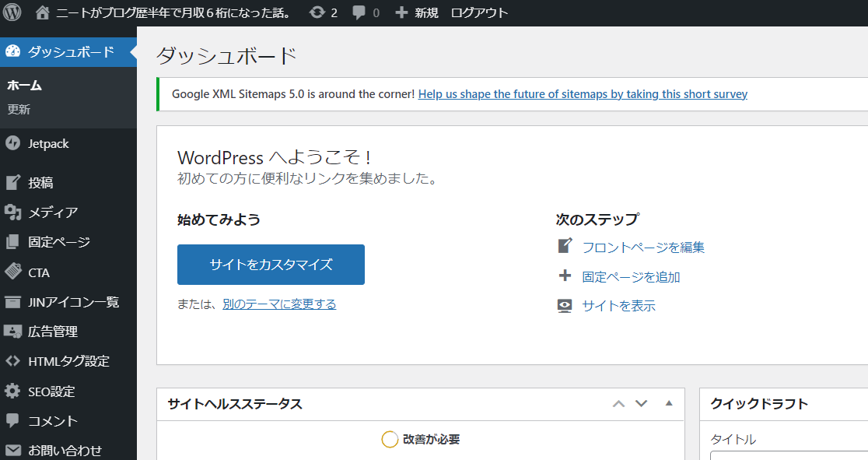This screenshot has height=460, width=868.
Task: Click the コメント bubble icon in sidebar
Action: [12, 420]
